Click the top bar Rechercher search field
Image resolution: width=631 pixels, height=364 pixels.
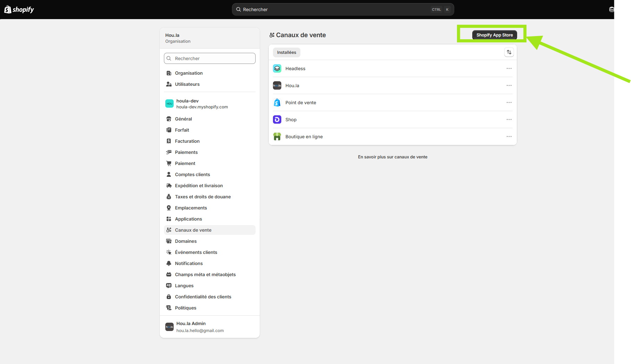click(343, 9)
